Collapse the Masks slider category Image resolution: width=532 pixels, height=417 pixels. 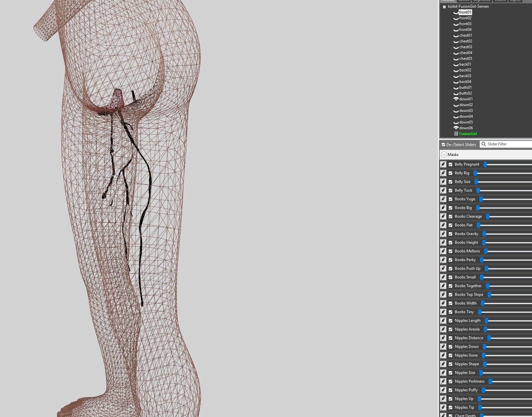[444, 154]
